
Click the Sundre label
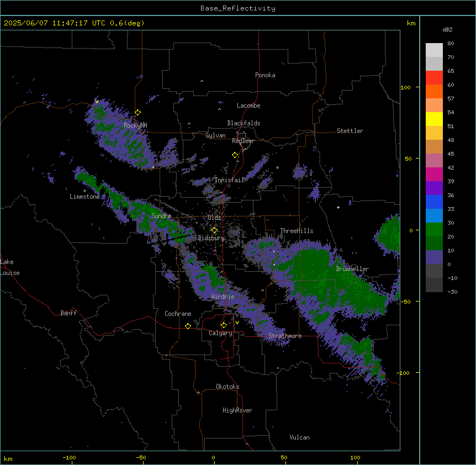pos(161,216)
